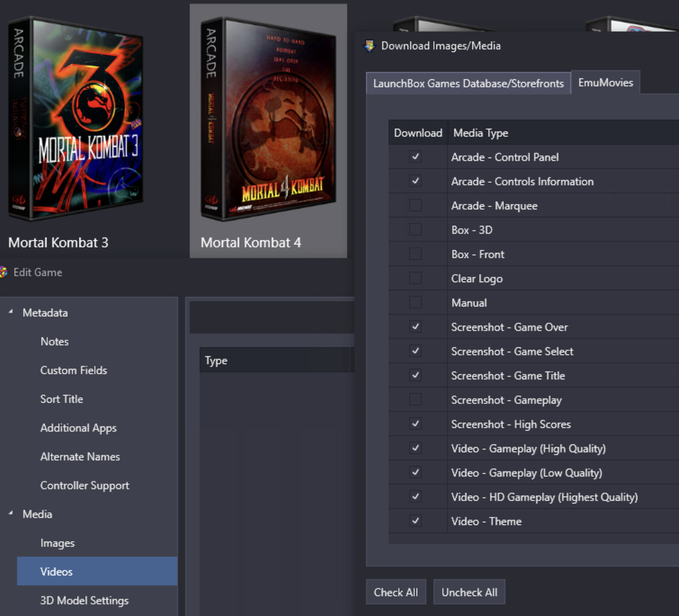Click the Arcade - Marquee row text
Viewport: 679px width, 616px height.
coord(494,206)
